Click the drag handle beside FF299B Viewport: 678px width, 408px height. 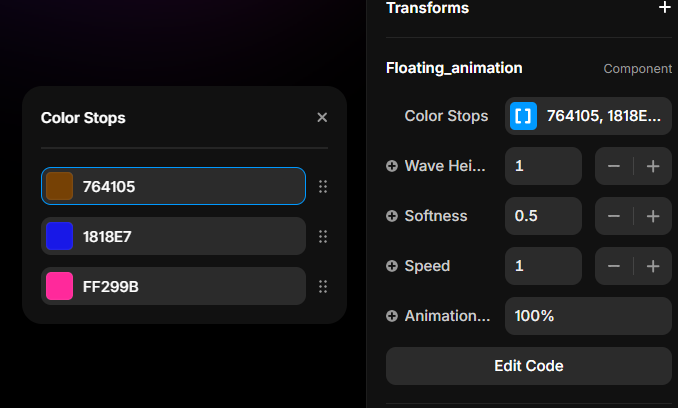[x=322, y=287]
